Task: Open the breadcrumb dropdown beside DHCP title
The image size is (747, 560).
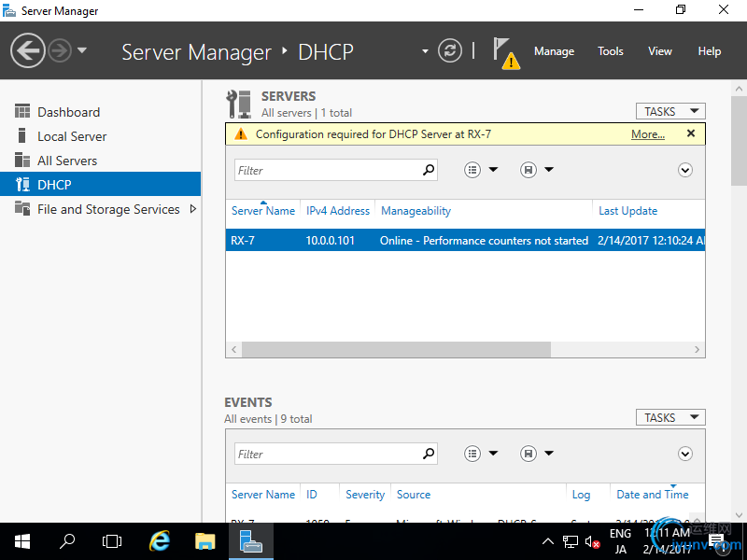Action: coord(425,51)
